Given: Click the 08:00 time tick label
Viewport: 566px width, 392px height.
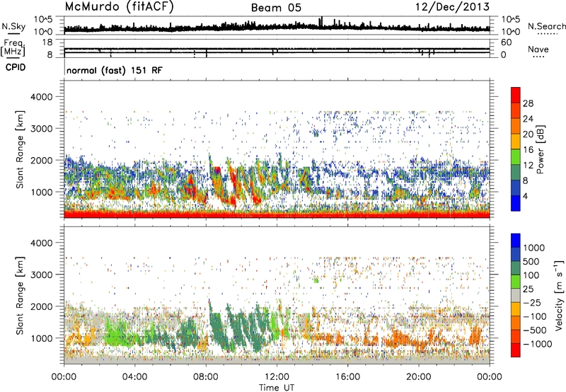Looking at the screenshot, I should (206, 377).
